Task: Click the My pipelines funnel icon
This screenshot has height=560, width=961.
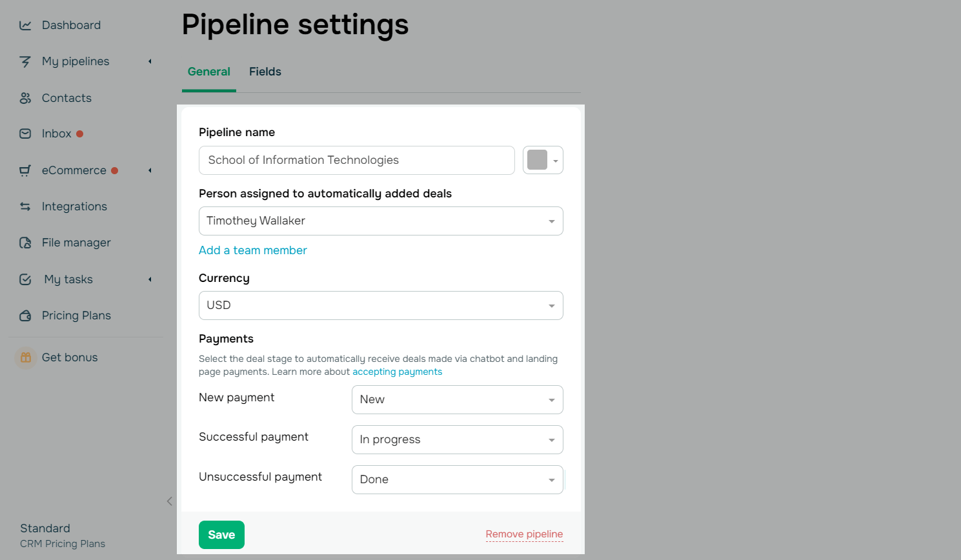Action: tap(25, 61)
